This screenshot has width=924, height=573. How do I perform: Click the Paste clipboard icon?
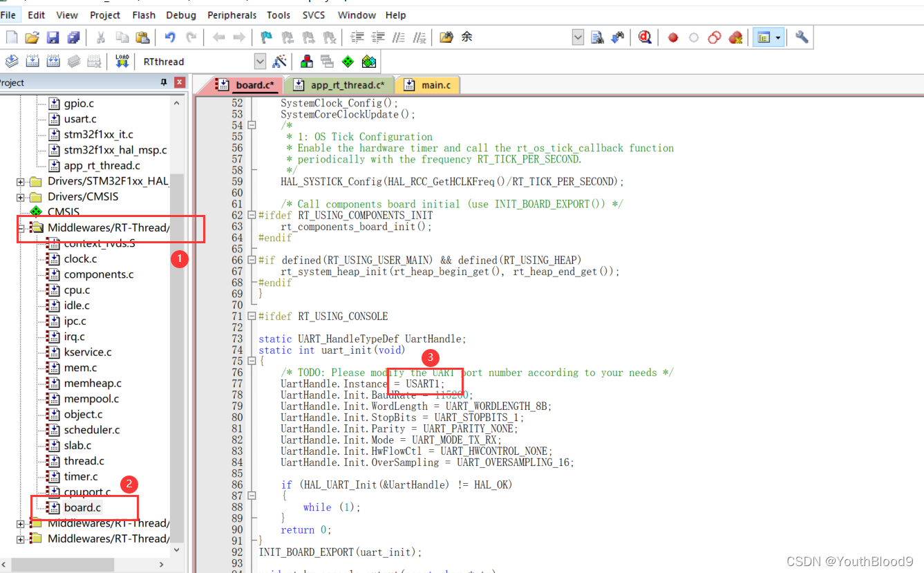[142, 37]
